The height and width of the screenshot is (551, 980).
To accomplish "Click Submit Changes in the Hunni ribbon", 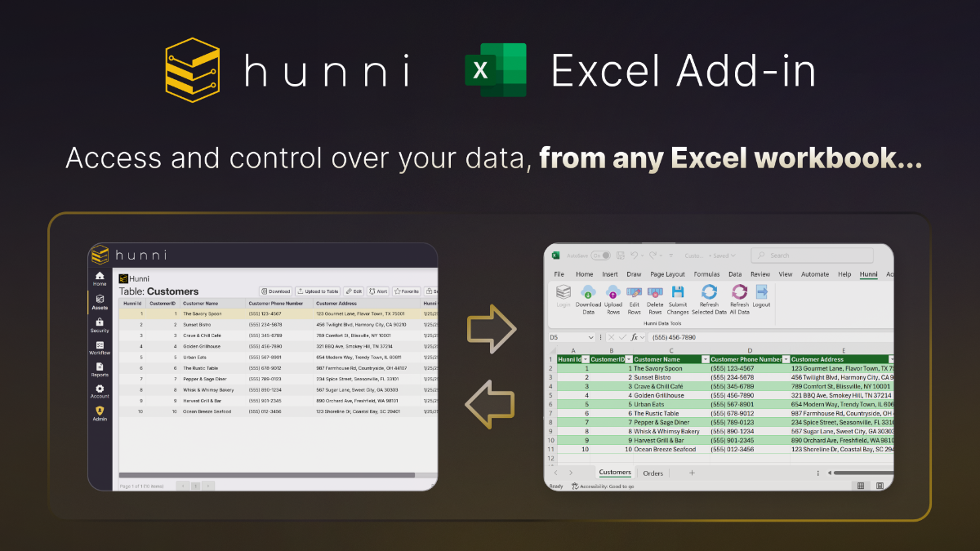I will click(x=678, y=300).
